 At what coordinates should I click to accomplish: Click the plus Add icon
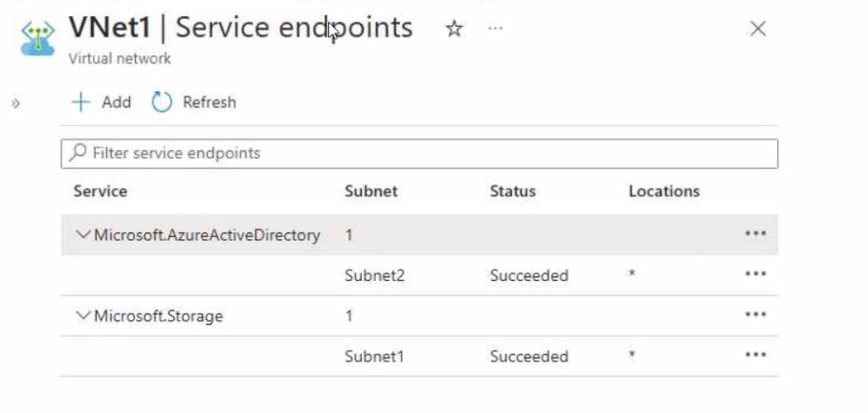[x=80, y=102]
